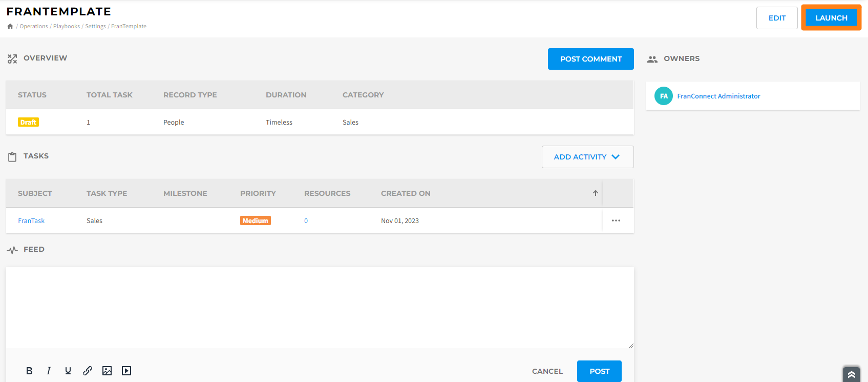Click the resources count 0 link
Image resolution: width=868 pixels, height=382 pixels.
(306, 220)
